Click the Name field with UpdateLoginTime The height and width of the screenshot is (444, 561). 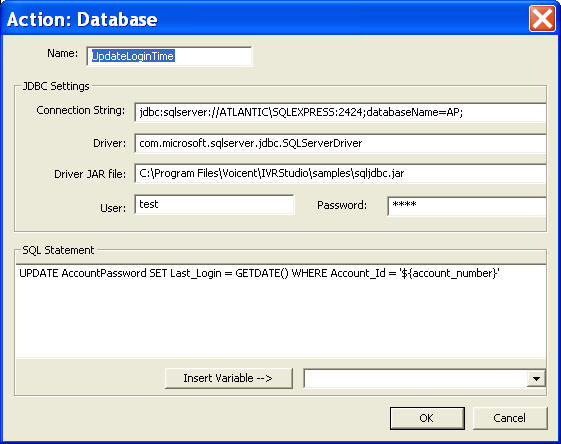click(x=169, y=56)
